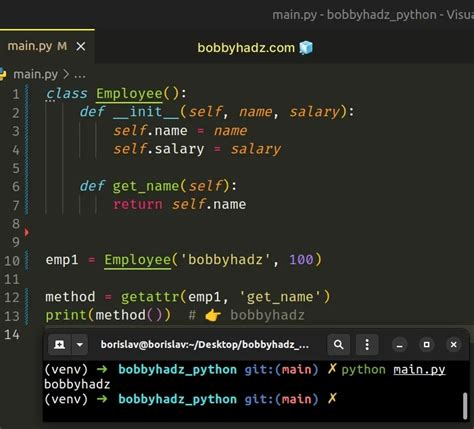Click getattr on line 12

click(x=150, y=297)
